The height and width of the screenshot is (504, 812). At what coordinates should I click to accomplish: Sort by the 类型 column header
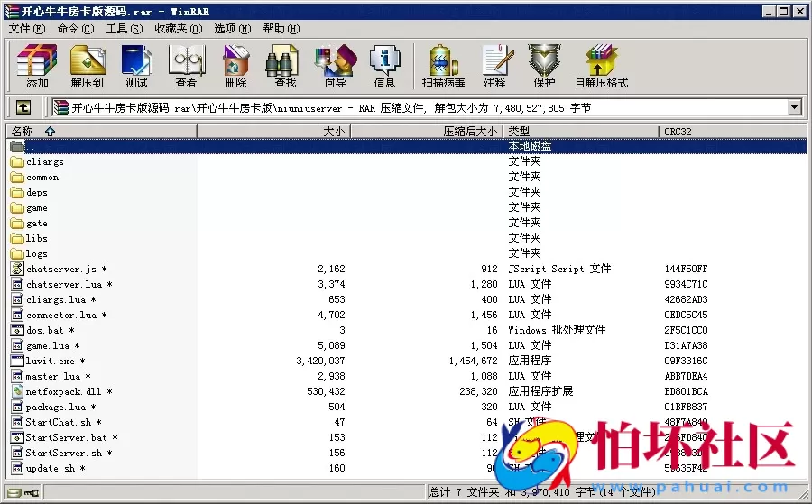(x=581, y=132)
